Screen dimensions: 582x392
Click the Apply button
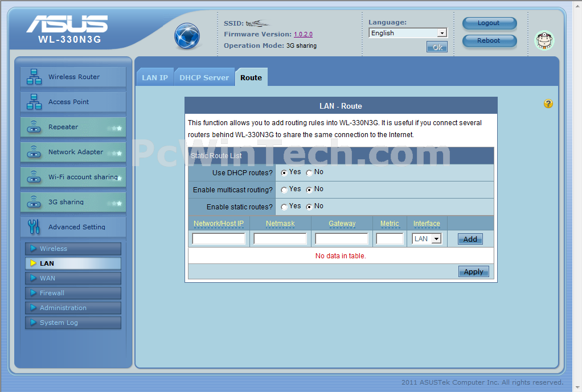click(x=474, y=271)
